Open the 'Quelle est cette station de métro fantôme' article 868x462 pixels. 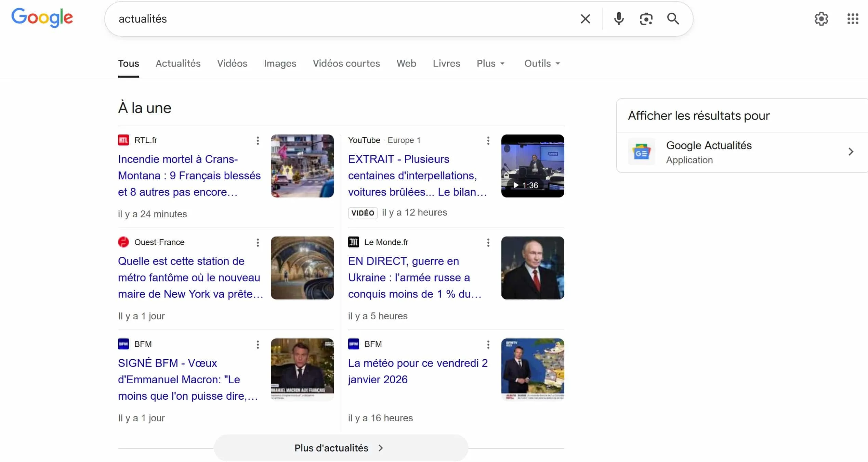(190, 278)
